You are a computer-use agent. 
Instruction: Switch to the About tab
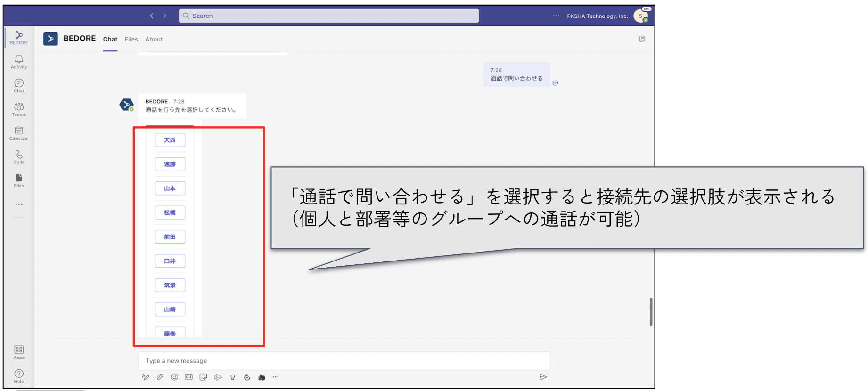tap(154, 39)
